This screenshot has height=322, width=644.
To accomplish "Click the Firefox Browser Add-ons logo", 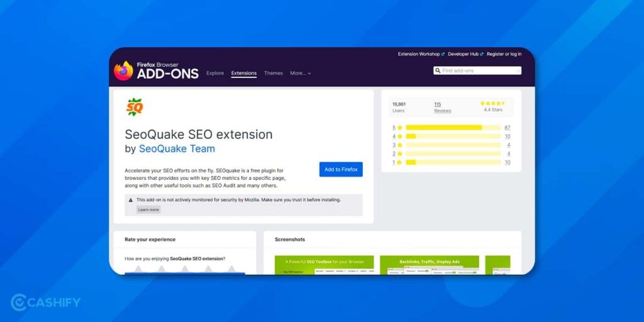I will 156,70.
